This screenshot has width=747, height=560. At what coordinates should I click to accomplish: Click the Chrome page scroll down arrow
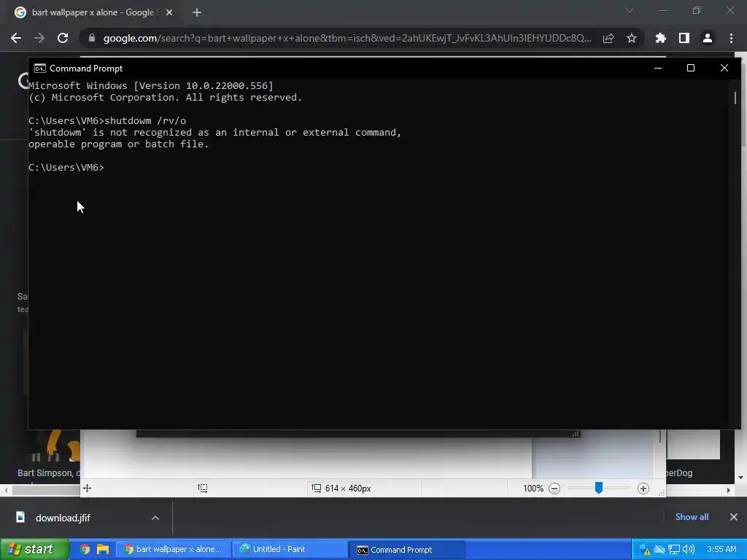[x=741, y=478]
